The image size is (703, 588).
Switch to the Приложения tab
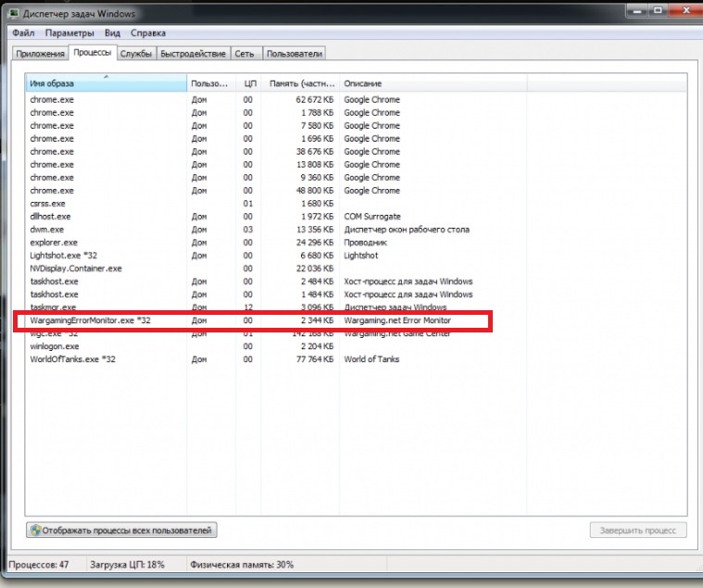point(41,54)
